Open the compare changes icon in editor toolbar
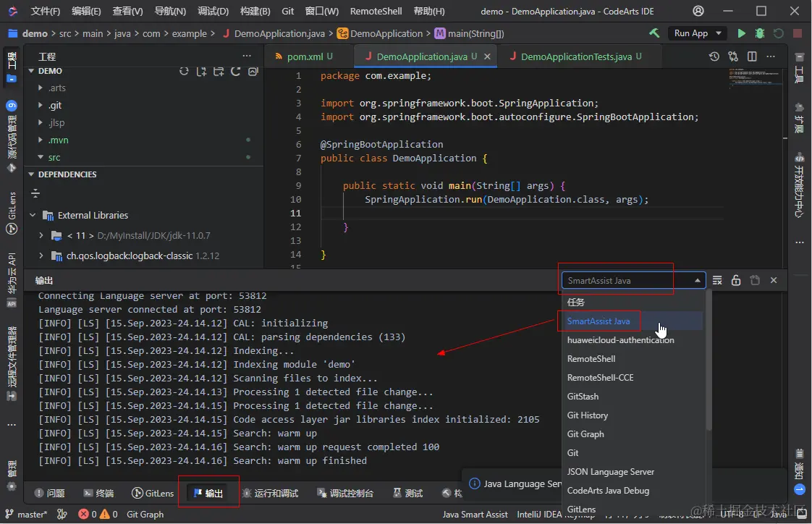 (733, 56)
